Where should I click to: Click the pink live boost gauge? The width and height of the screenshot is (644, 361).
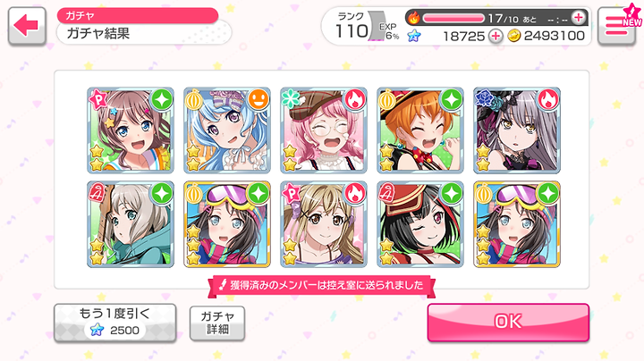tap(453, 18)
